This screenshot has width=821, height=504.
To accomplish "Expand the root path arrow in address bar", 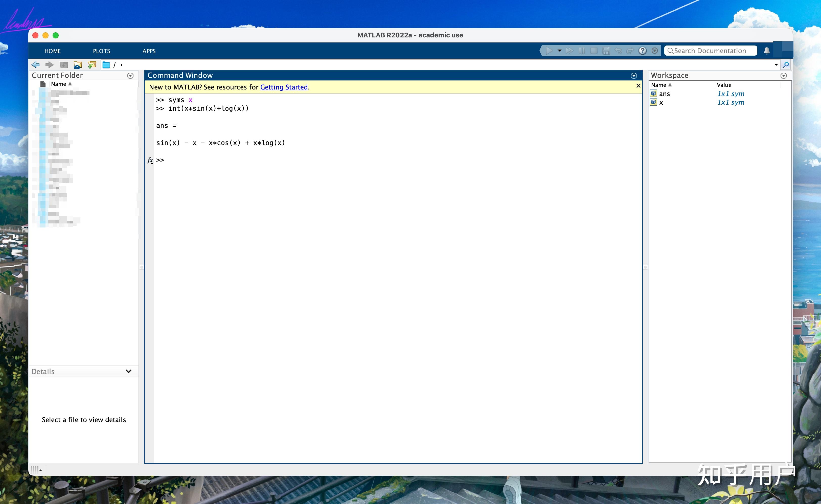I will (122, 65).
